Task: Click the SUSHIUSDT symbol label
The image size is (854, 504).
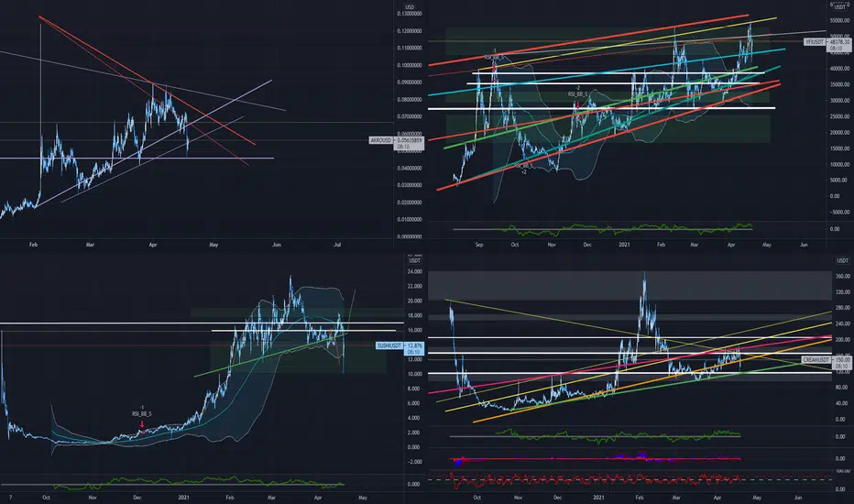Action: 389,345
